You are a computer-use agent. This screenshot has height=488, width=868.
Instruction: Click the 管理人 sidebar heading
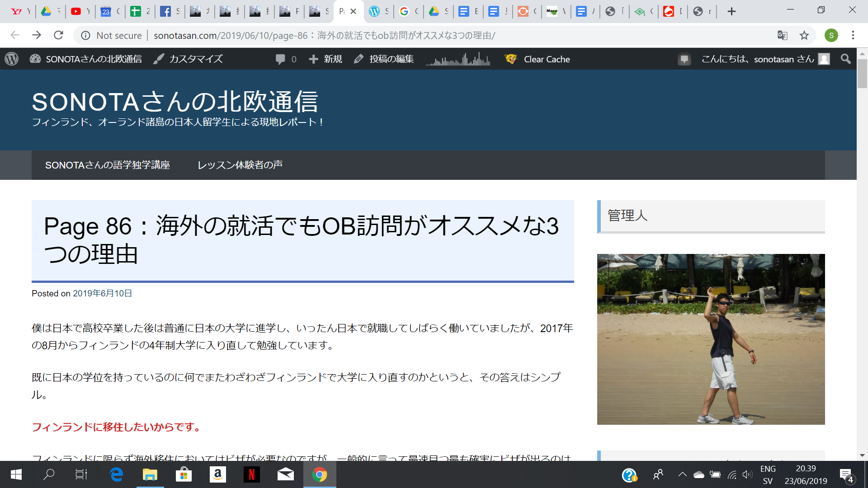[x=627, y=216]
